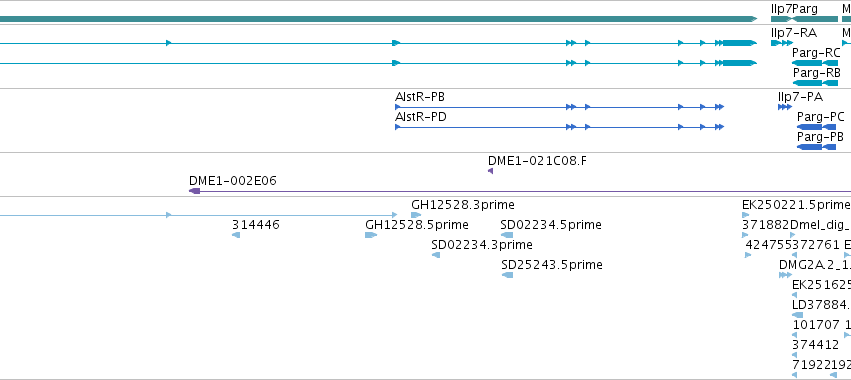Select the AlstR-PB protein track line

point(560,107)
